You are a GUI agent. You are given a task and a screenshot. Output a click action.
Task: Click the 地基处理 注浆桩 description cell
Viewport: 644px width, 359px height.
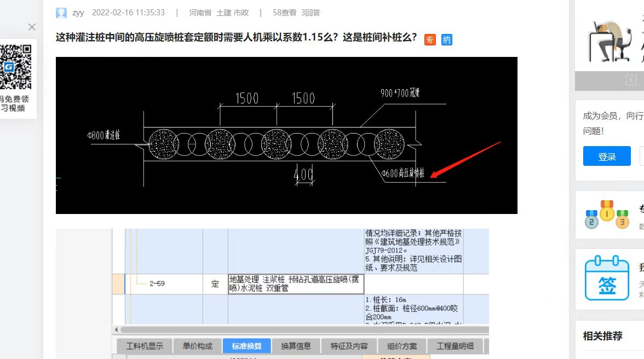coord(296,284)
